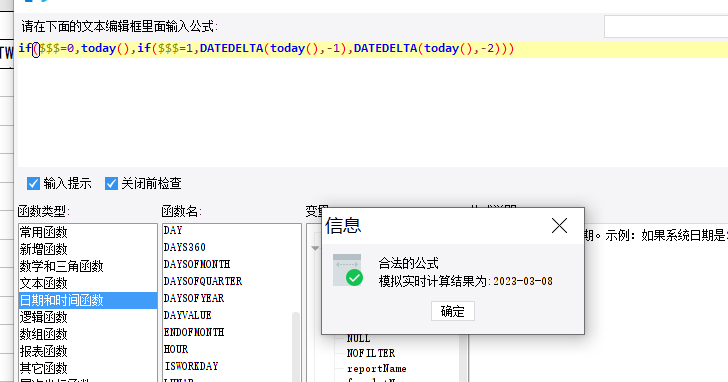The height and width of the screenshot is (382, 728).
Task: Choose ENDOFMONTH function
Action: pyautogui.click(x=194, y=332)
